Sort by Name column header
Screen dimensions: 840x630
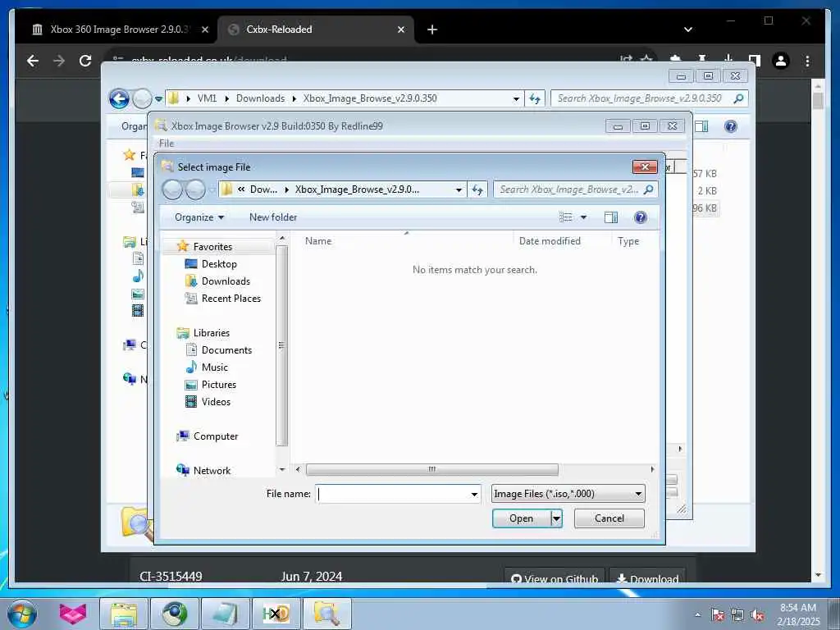(318, 241)
